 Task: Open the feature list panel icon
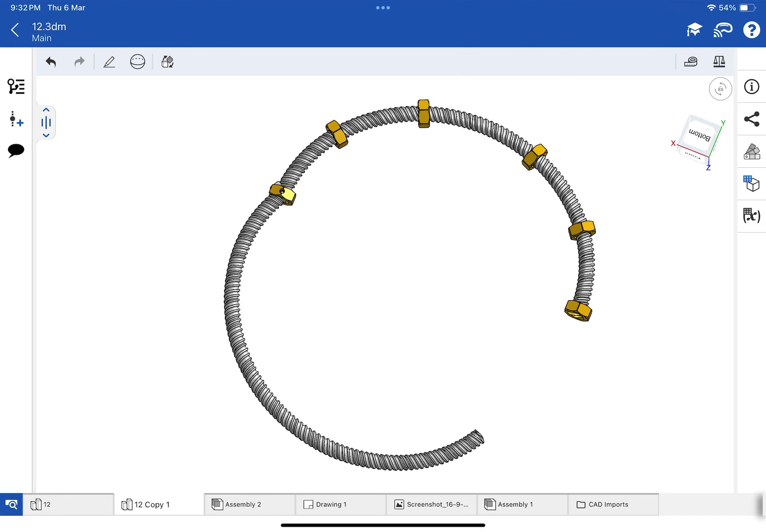[16, 87]
